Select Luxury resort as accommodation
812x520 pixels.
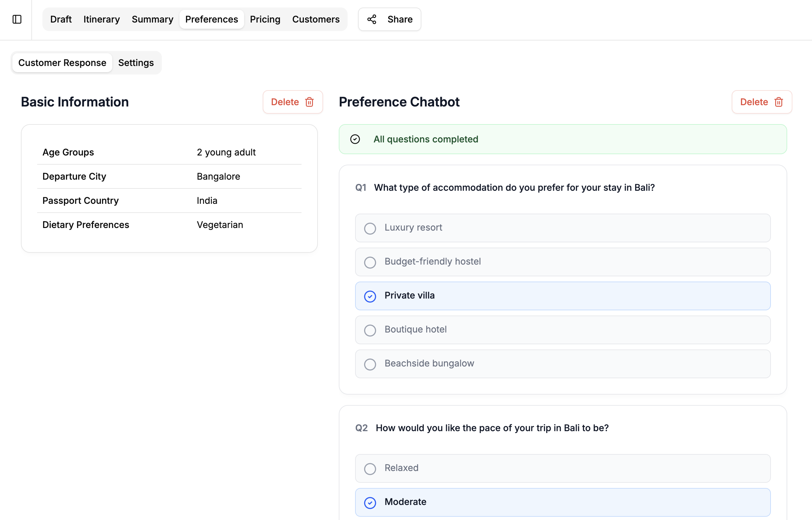click(562, 228)
